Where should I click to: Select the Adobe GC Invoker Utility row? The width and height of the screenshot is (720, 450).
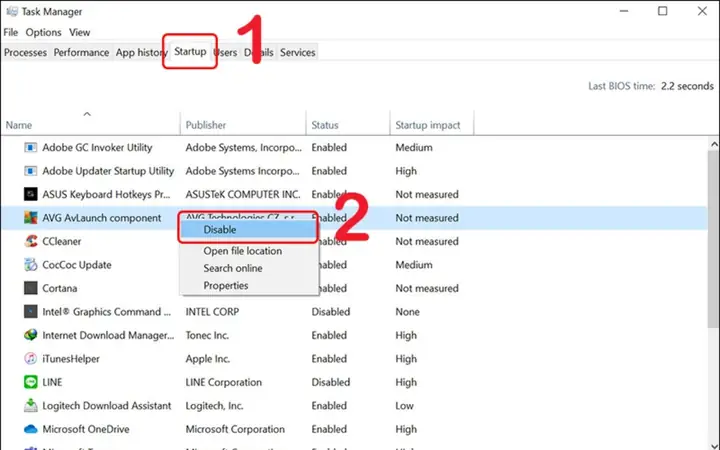tap(354, 147)
